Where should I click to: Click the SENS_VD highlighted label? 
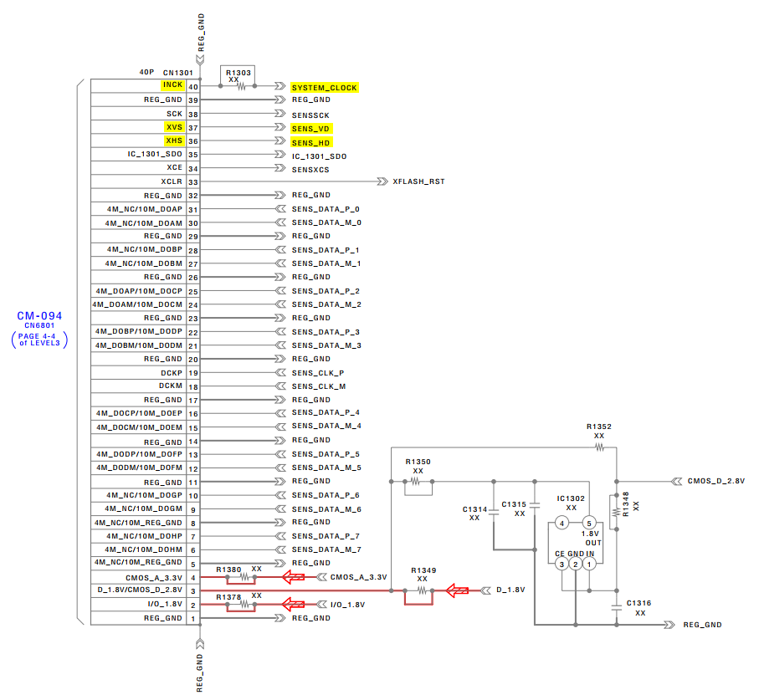point(310,129)
